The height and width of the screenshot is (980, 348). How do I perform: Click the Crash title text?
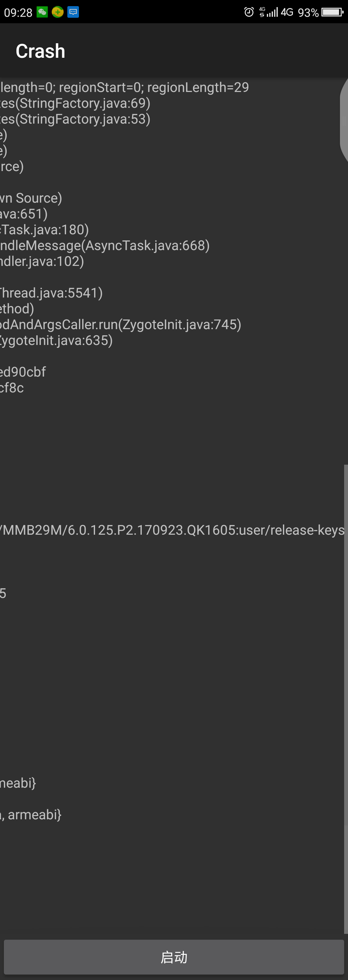40,51
